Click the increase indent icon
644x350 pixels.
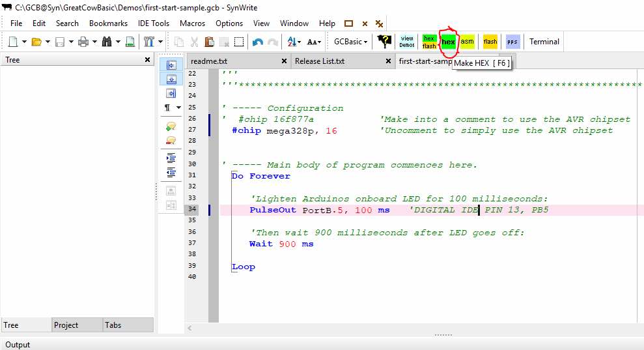point(171,158)
